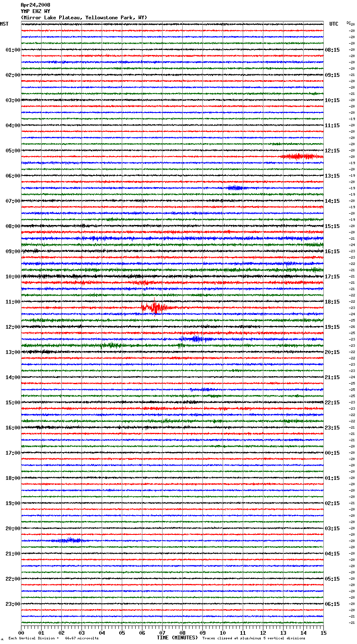The height and width of the screenshot is (644, 357).
Task: Select the 13:00 MST row label
Action: (13, 352)
